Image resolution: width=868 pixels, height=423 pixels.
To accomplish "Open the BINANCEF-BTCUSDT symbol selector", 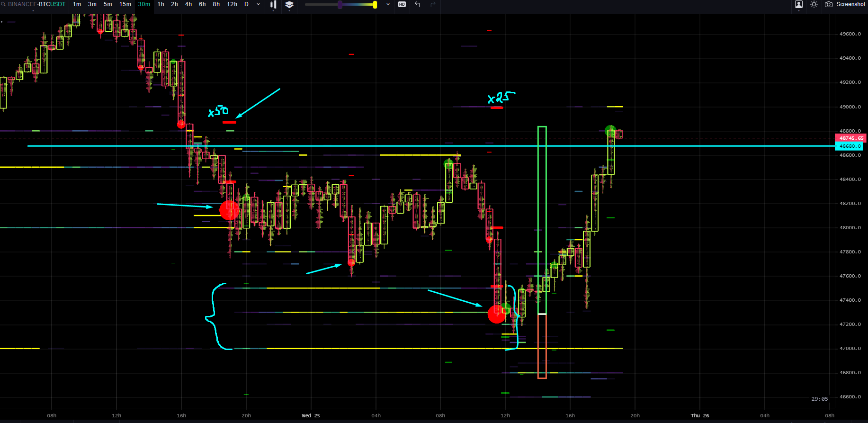I will (x=37, y=4).
